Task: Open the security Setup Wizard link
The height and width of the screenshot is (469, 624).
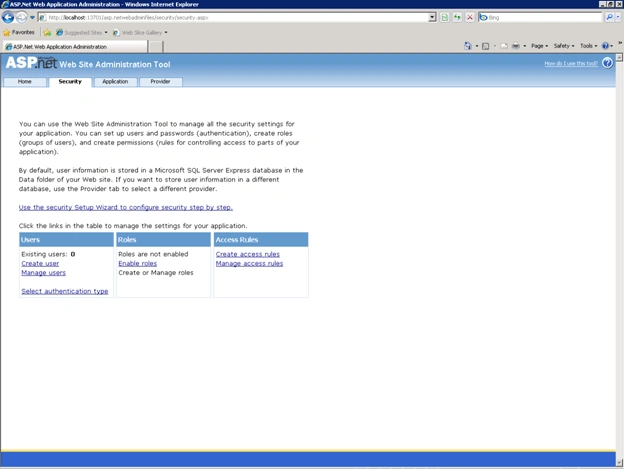Action: [x=126, y=207]
